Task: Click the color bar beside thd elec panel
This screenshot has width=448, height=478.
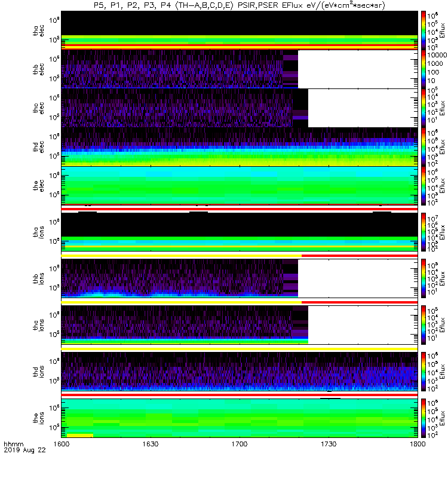Action: click(x=424, y=146)
